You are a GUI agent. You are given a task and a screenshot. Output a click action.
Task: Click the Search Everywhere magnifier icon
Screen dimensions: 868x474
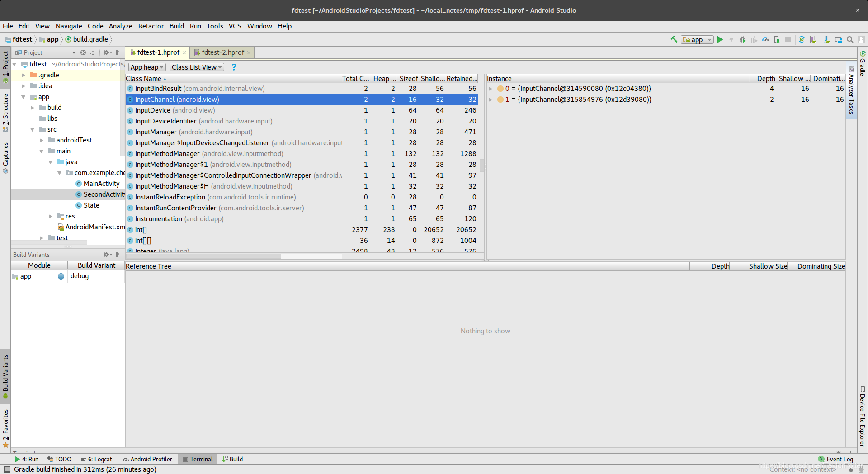coord(850,39)
